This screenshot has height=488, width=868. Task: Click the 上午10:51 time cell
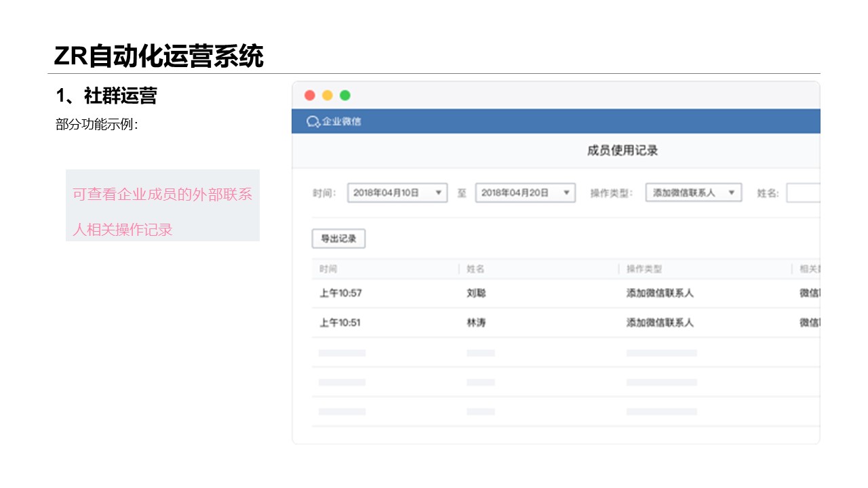[x=340, y=323]
